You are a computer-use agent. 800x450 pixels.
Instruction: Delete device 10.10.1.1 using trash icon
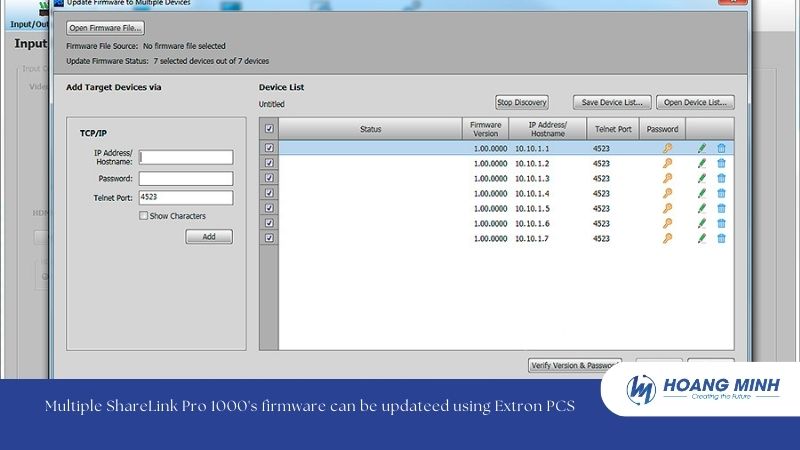point(721,148)
